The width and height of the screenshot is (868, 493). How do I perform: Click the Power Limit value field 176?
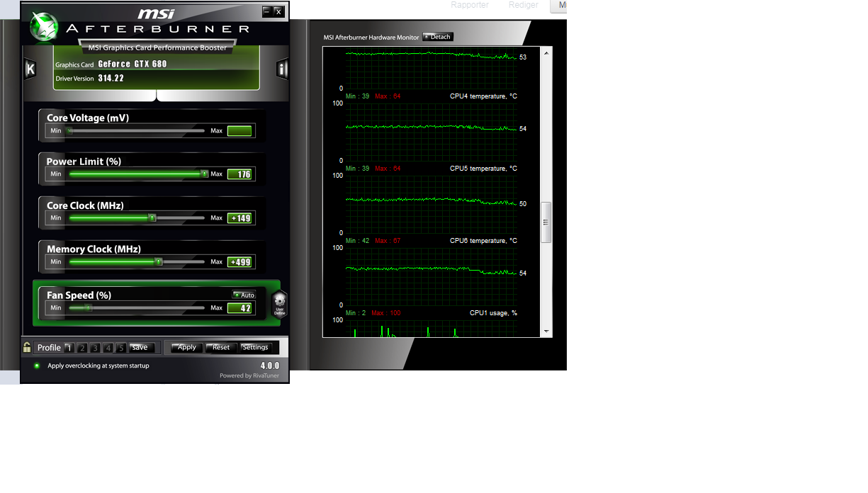239,174
